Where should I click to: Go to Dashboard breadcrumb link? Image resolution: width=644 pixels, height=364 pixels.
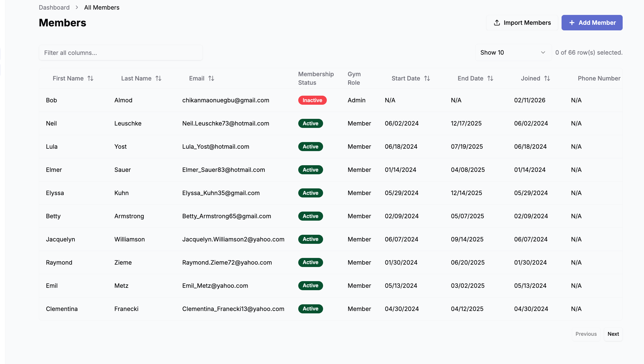tap(54, 7)
